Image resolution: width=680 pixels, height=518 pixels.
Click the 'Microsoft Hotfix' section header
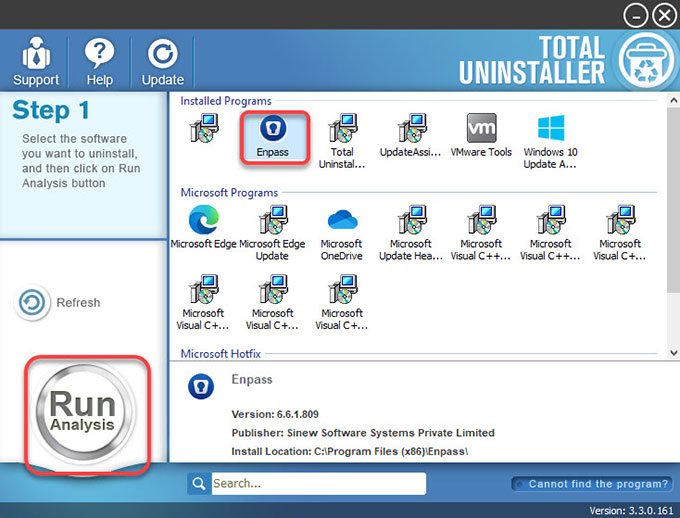click(x=221, y=354)
